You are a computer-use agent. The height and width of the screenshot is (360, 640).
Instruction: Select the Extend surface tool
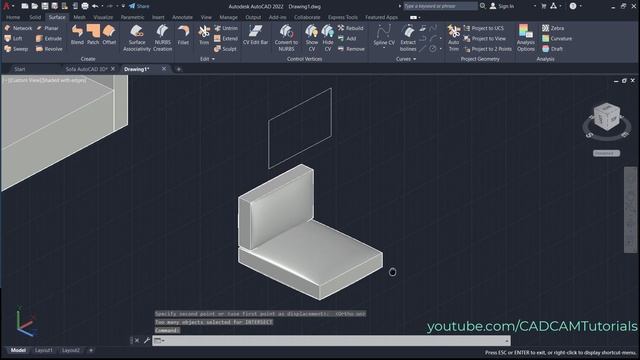[x=226, y=38]
